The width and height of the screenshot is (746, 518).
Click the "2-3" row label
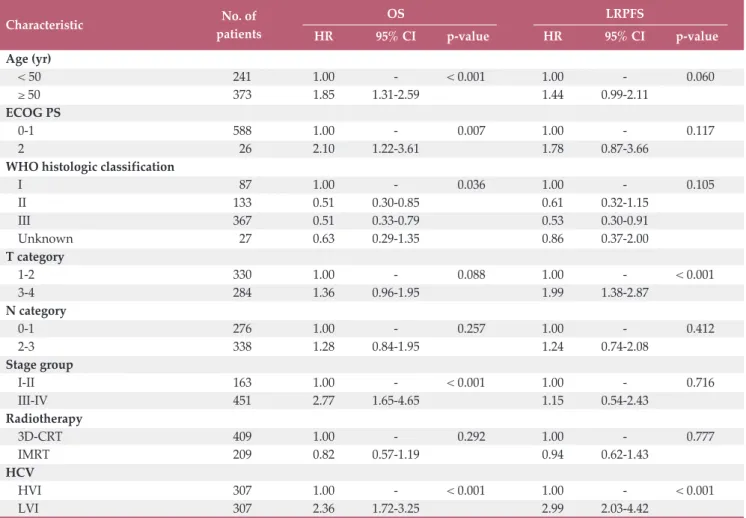(x=26, y=347)
